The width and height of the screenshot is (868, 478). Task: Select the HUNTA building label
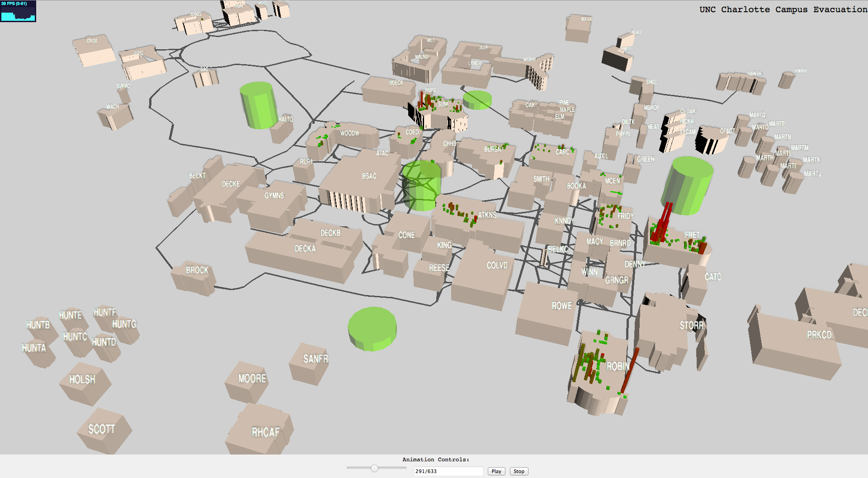tap(34, 348)
